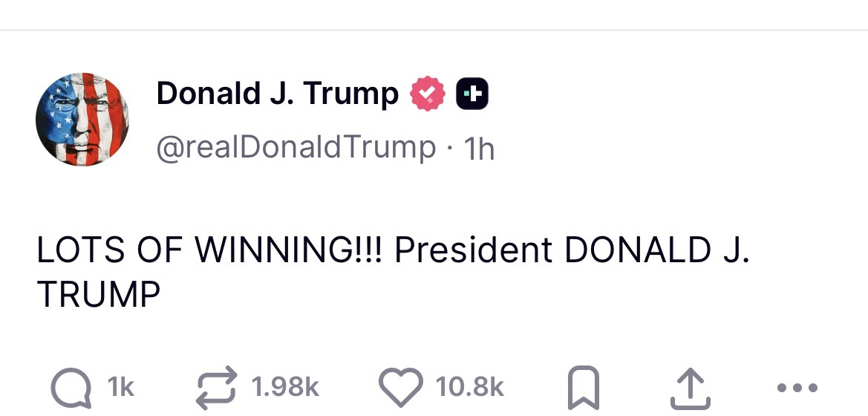Image resolution: width=868 pixels, height=416 pixels.
Task: Click TRUMP on the post's second line
Action: pos(99,295)
